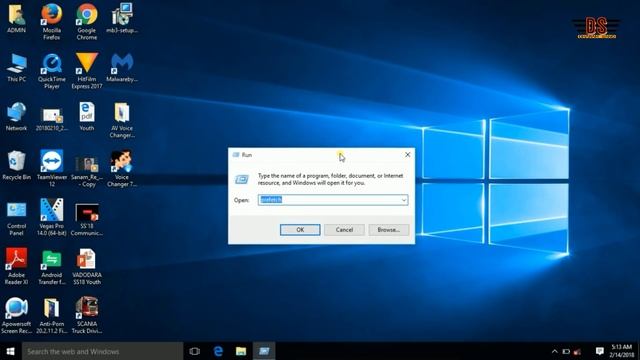640x360 pixels.
Task: Select the This PC desktop icon
Action: coord(16,67)
